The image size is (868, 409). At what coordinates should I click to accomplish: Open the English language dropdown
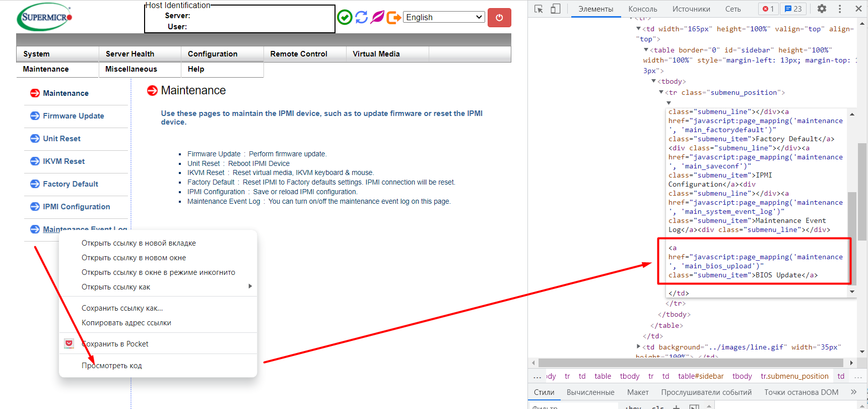click(x=444, y=17)
